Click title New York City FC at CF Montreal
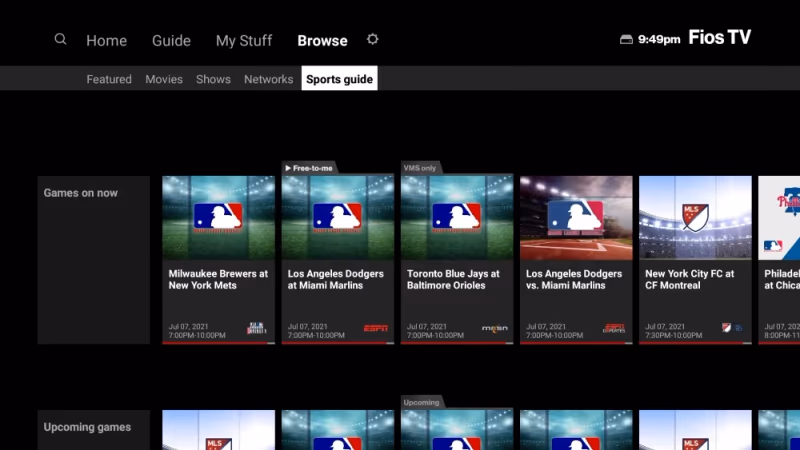Image resolution: width=800 pixels, height=450 pixels. [689, 280]
